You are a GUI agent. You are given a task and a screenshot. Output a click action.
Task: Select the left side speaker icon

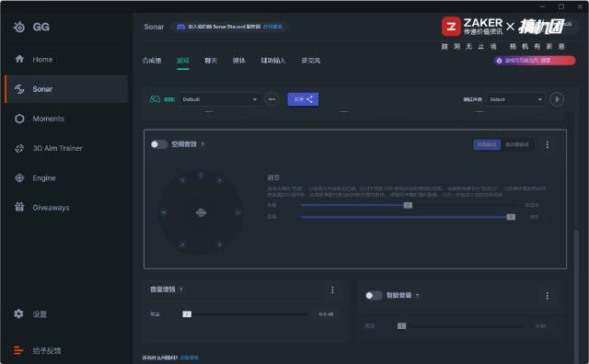tap(164, 212)
